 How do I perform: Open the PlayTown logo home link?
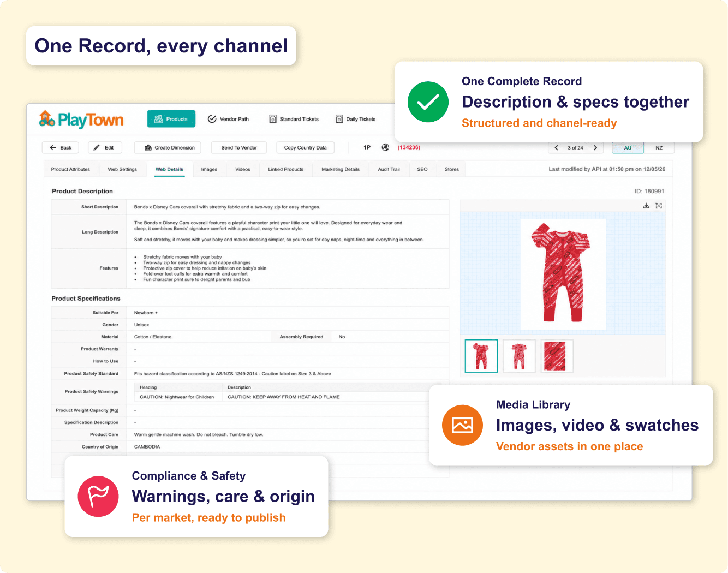pyautogui.click(x=81, y=119)
